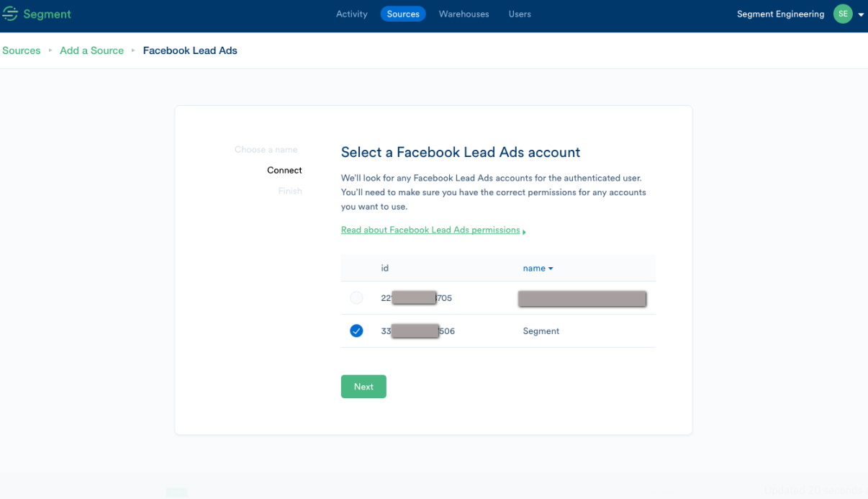Select the Segment account radio button
The height and width of the screenshot is (499, 868).
click(x=356, y=331)
